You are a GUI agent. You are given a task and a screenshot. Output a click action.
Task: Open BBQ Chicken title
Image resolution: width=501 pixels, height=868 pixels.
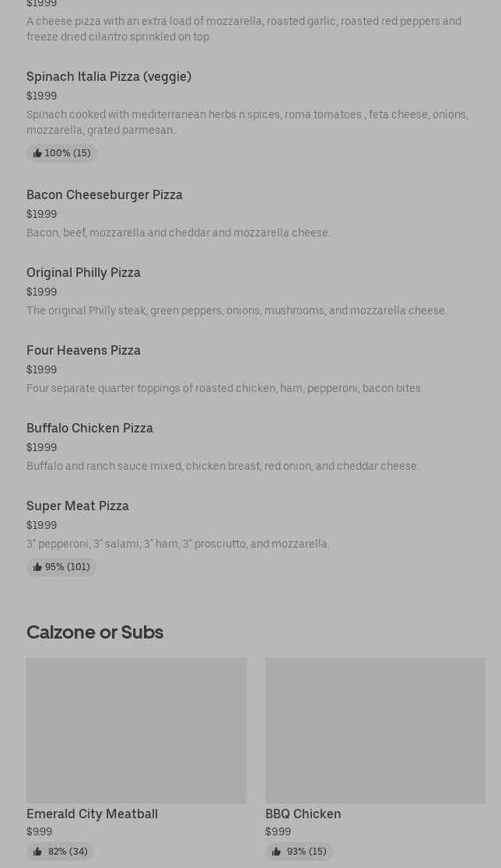pyautogui.click(x=303, y=814)
